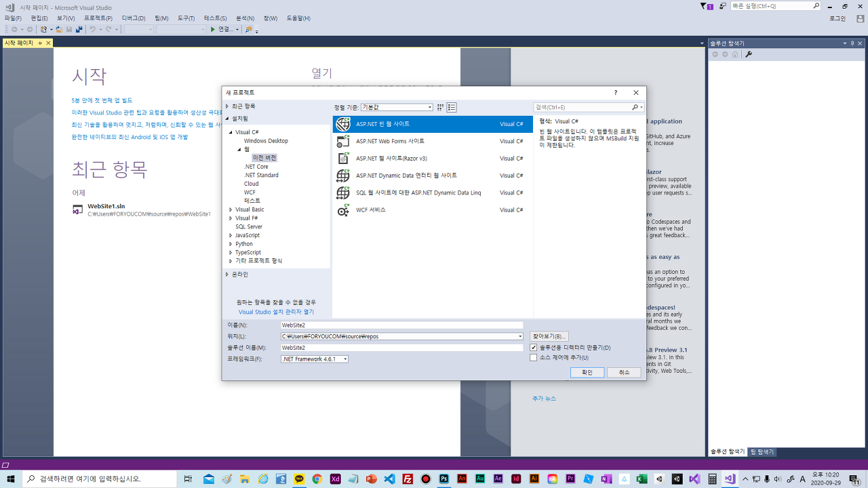Click the new project toolbar icon
Screen dimensions: 868x488
[x=43, y=29]
